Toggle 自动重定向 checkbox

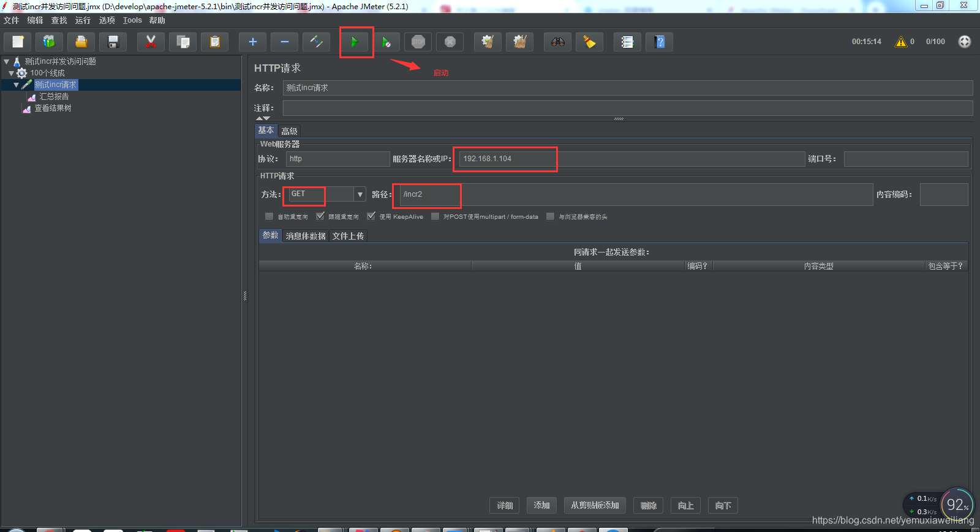269,216
